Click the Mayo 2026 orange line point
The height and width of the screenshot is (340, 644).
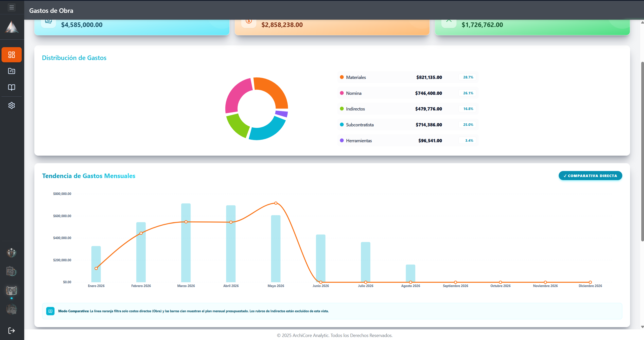pos(276,203)
